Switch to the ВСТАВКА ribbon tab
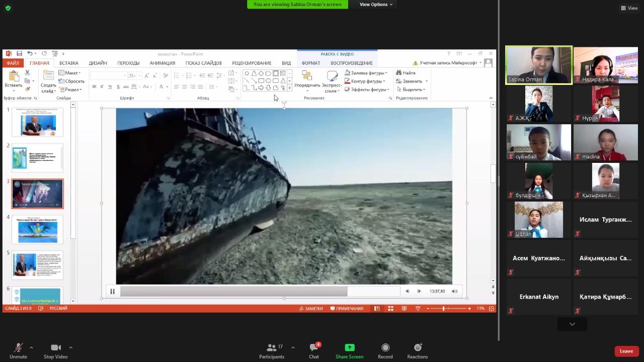 (69, 63)
